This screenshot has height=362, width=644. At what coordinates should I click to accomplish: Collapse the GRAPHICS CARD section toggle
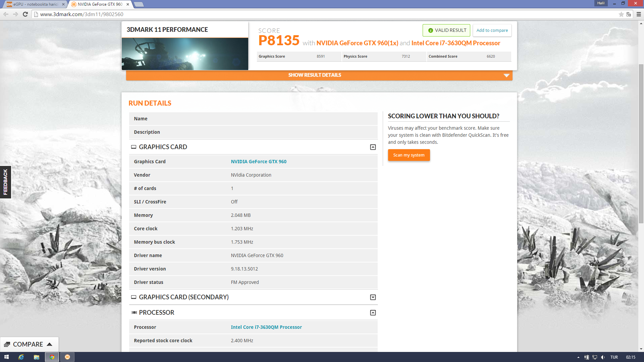click(x=373, y=147)
